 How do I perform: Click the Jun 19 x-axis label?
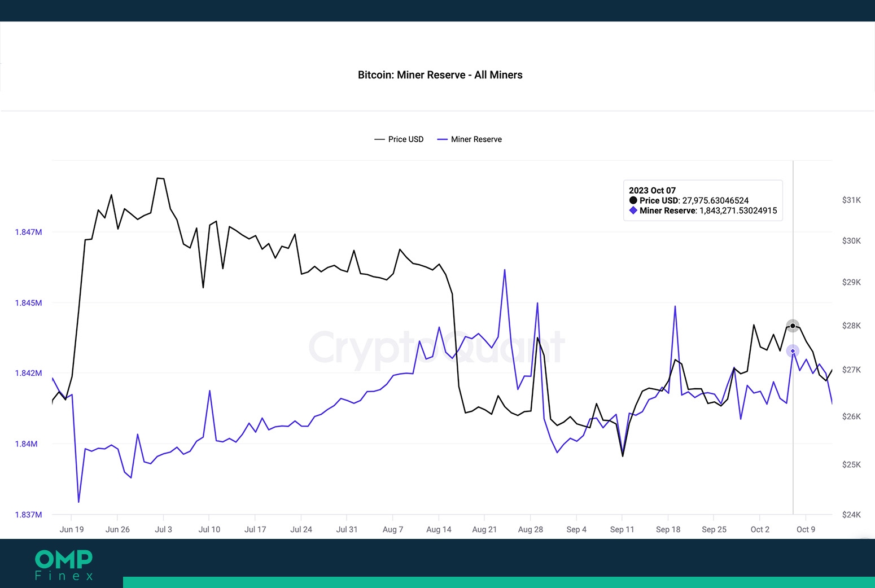pyautogui.click(x=72, y=529)
